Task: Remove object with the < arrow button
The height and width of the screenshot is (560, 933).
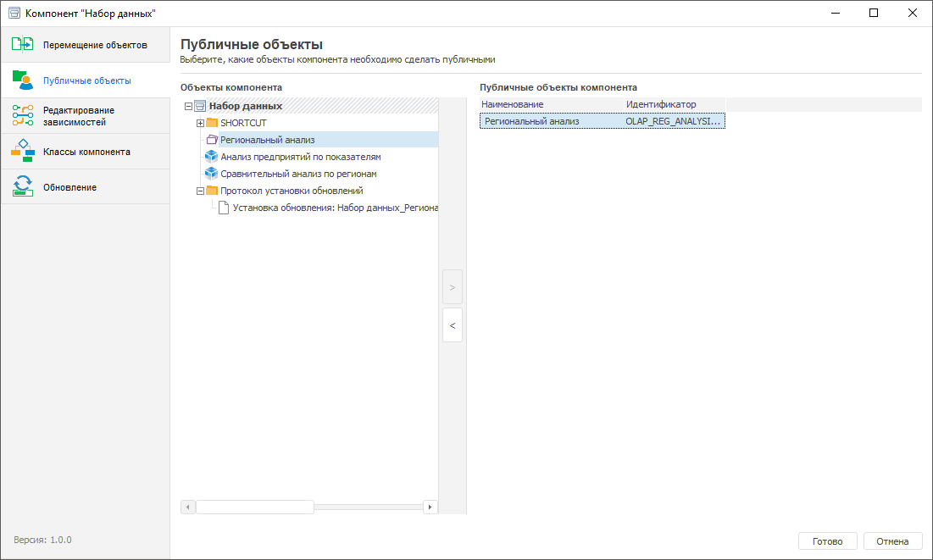Action: tap(453, 325)
